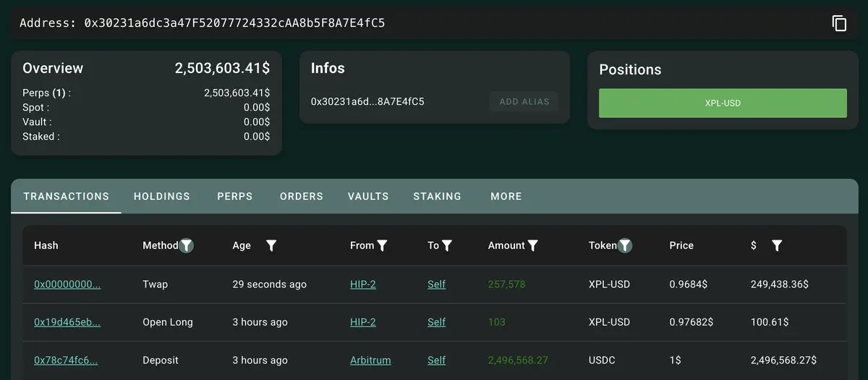This screenshot has height=380, width=868.
Task: Follow the HIP-2 link in Twap row
Action: point(363,284)
